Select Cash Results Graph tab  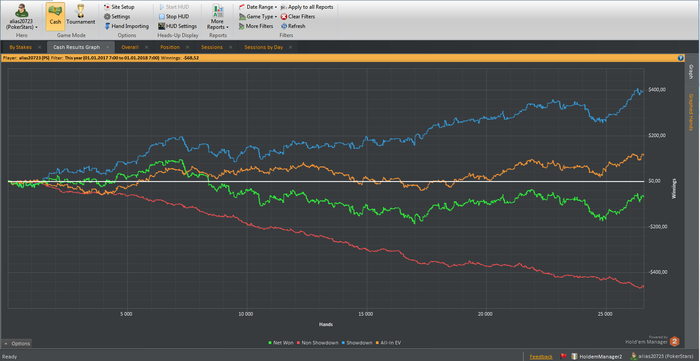77,47
